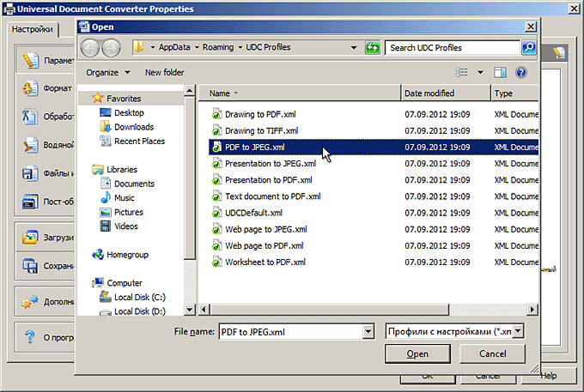Sort by the Name column header
This screenshot has width=584, height=392.
pos(300,93)
